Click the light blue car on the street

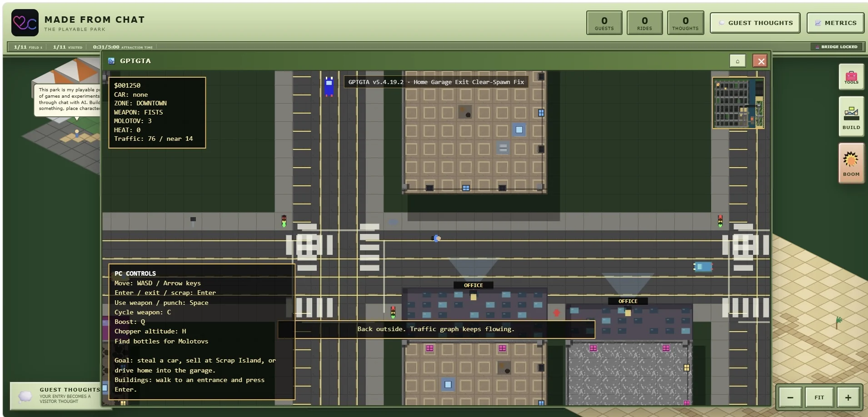point(703,267)
